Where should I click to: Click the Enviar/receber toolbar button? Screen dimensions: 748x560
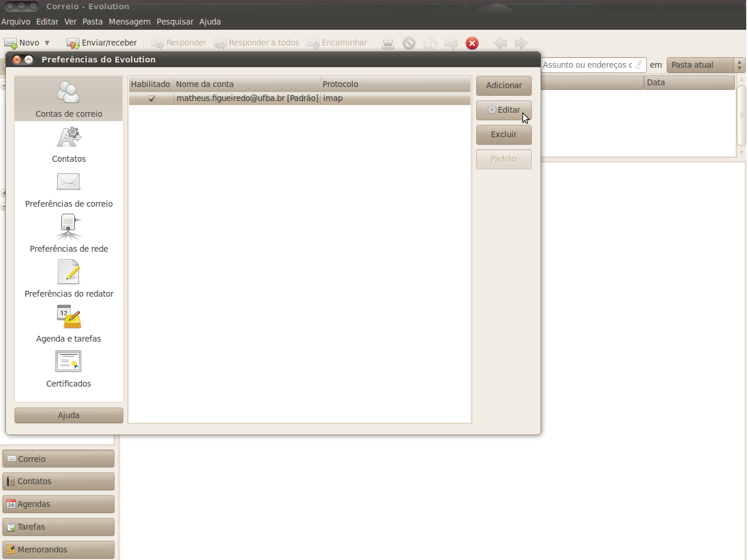[x=102, y=43]
